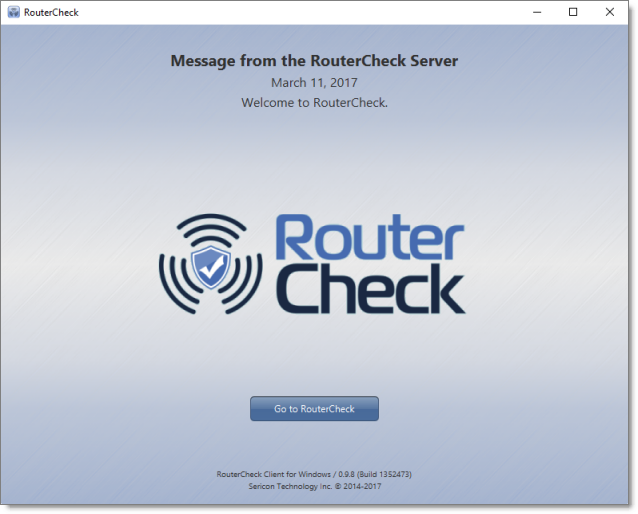Click the Go to RouterCheck button

tap(314, 409)
